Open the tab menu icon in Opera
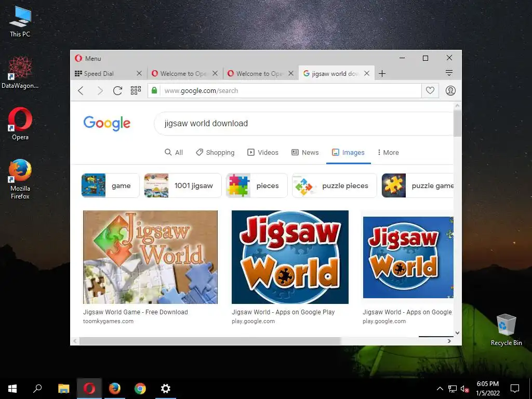This screenshot has width=532, height=399. point(449,73)
